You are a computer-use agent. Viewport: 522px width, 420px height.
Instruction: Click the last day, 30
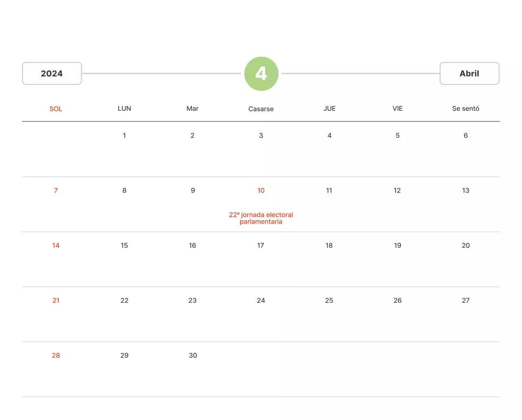193,355
